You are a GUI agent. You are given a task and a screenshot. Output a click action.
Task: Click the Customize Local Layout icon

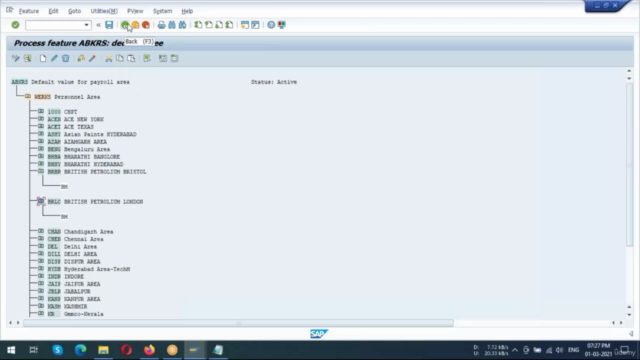[x=282, y=25]
